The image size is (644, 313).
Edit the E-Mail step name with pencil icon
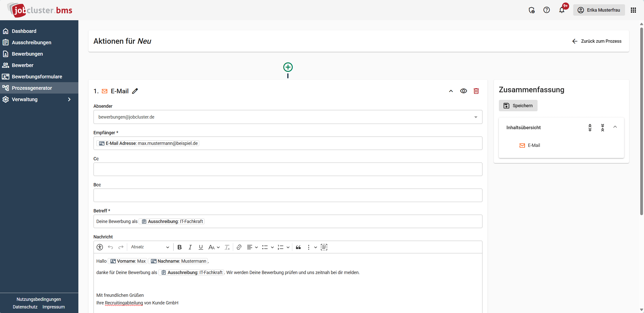tap(135, 91)
